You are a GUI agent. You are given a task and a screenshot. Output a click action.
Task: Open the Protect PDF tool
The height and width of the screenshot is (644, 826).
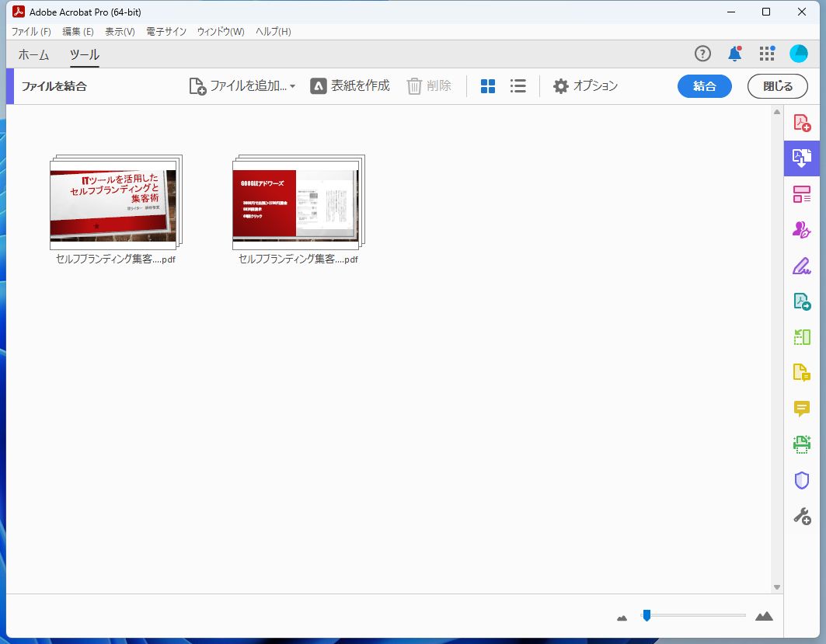click(802, 479)
